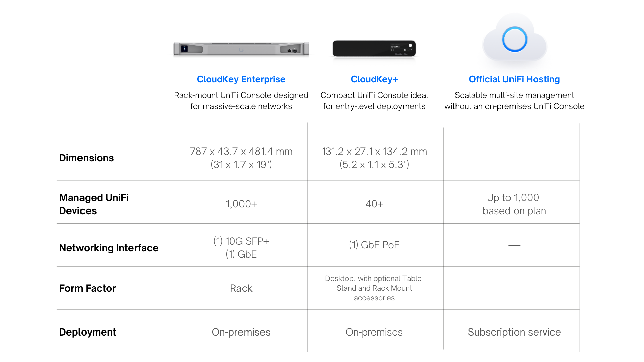Select the Deployment row label

tap(88, 332)
